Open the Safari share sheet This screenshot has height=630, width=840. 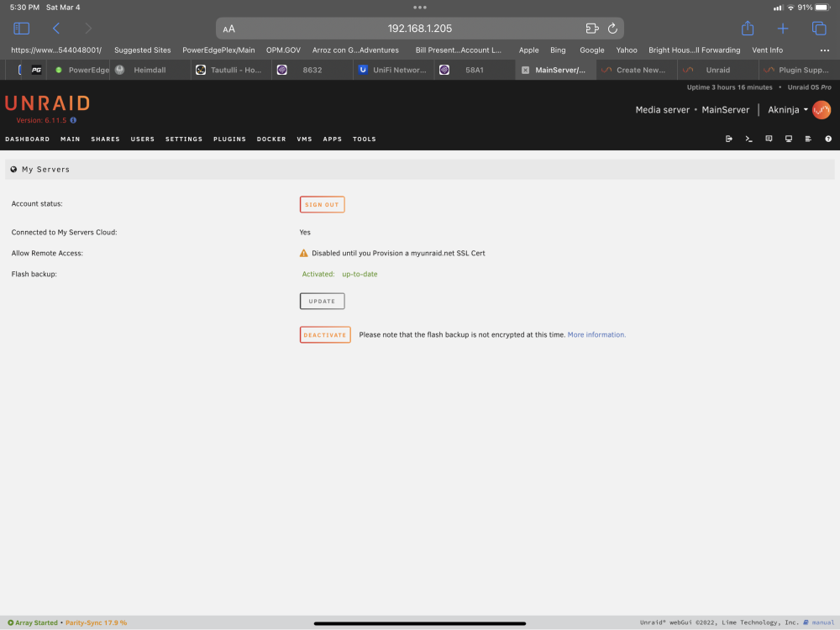748,28
